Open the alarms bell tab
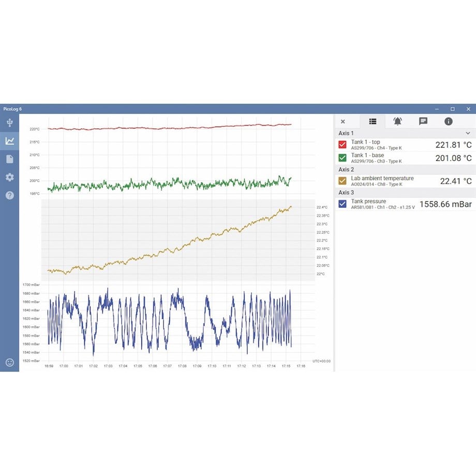This screenshot has width=476, height=476. click(398, 122)
